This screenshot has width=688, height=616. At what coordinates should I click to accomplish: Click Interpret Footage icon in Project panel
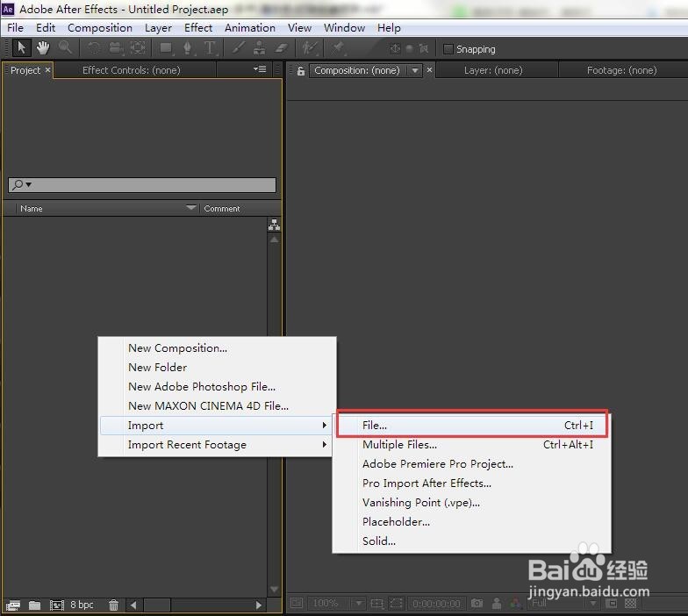point(12,605)
